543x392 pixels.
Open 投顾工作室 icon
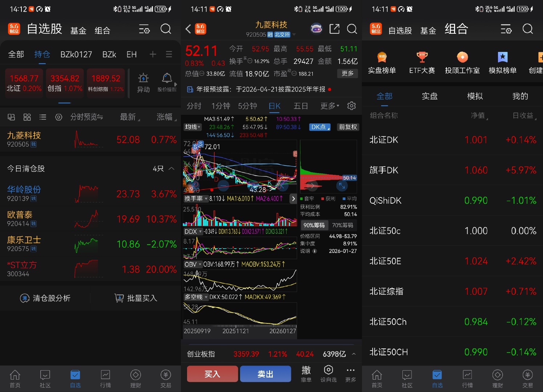[x=462, y=62]
